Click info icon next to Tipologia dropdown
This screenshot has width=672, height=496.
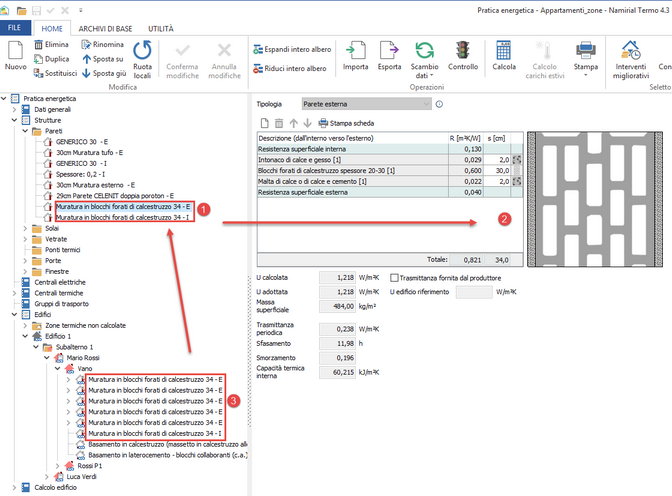pos(439,104)
